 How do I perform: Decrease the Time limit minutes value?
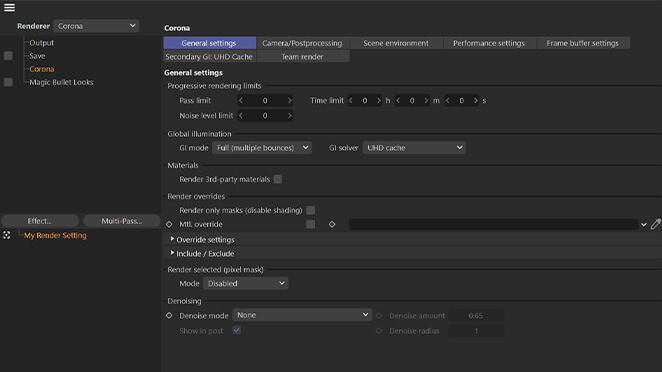398,100
